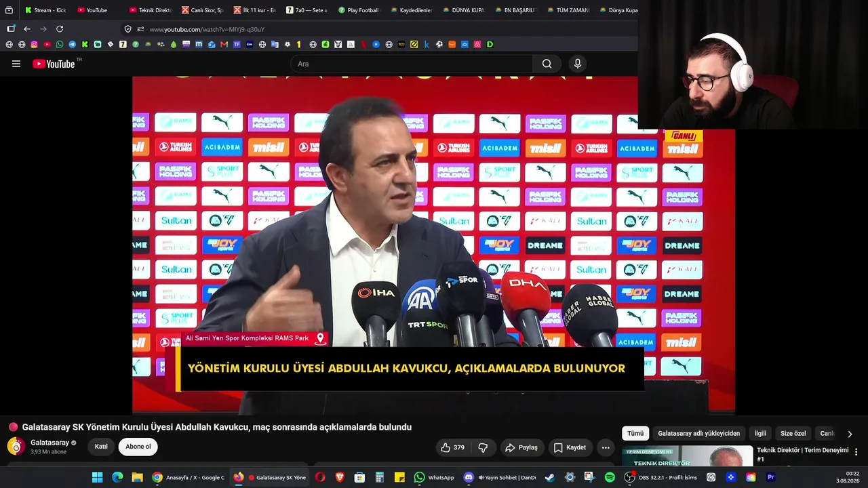Screen dimensions: 868x488
Task: Subscribe with the 'Abone ol' button
Action: pyautogui.click(x=138, y=447)
